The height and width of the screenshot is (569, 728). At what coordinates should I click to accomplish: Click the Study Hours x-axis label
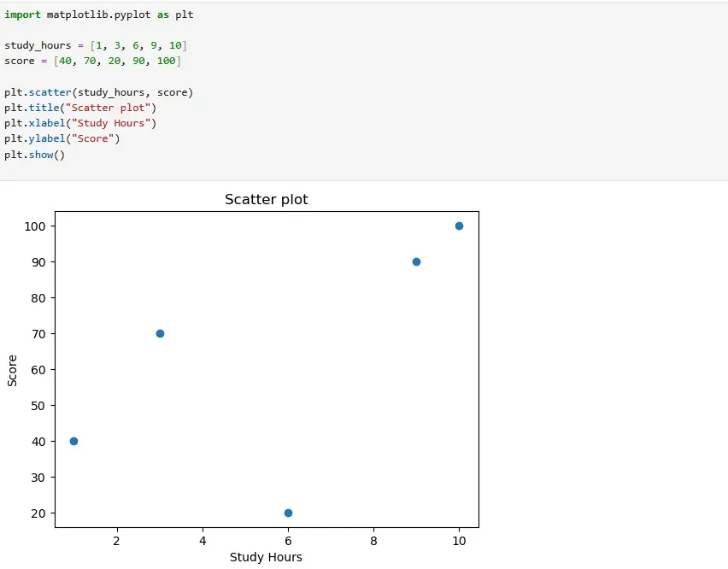point(266,557)
